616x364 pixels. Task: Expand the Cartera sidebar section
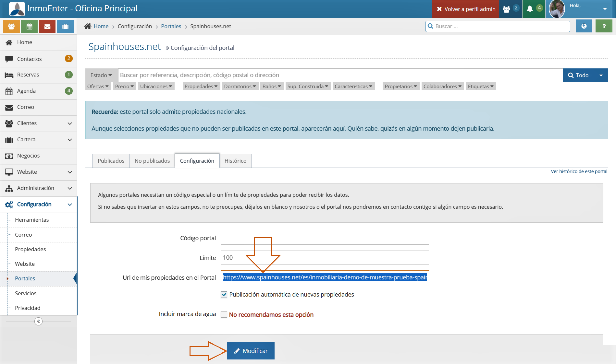click(x=39, y=140)
